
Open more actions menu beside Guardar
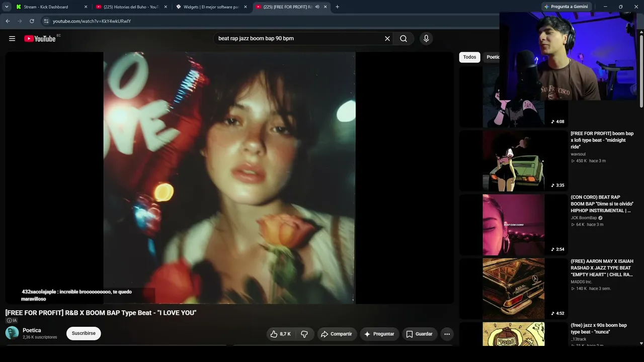click(x=447, y=334)
